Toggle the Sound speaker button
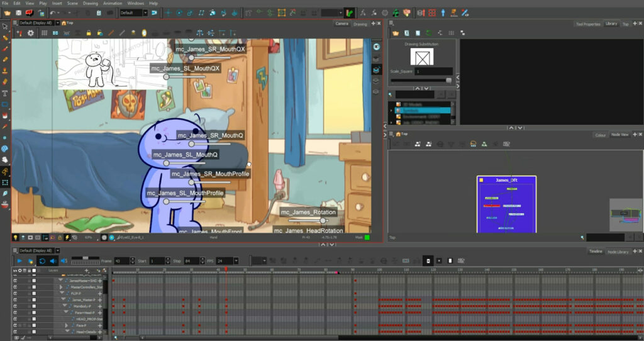The image size is (644, 341). pyautogui.click(x=53, y=261)
